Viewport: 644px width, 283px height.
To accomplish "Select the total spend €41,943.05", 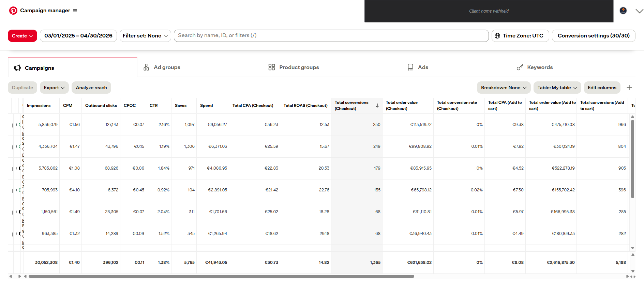I will (x=216, y=263).
